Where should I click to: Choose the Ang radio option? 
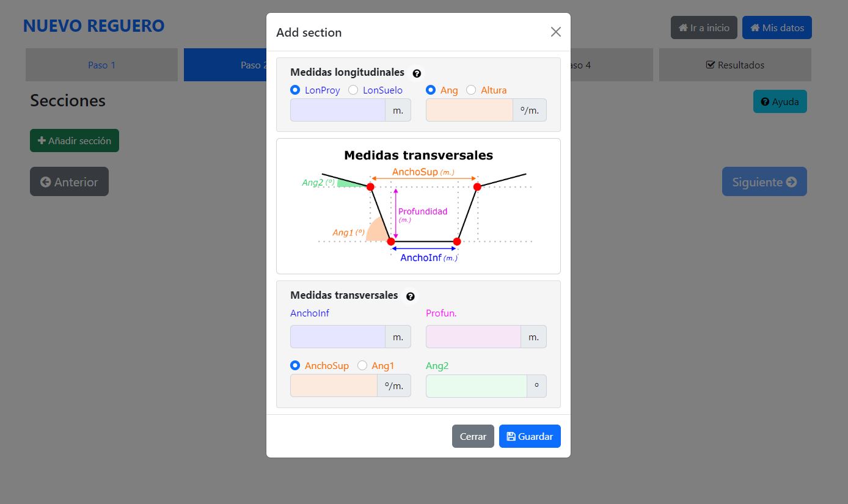click(x=431, y=90)
